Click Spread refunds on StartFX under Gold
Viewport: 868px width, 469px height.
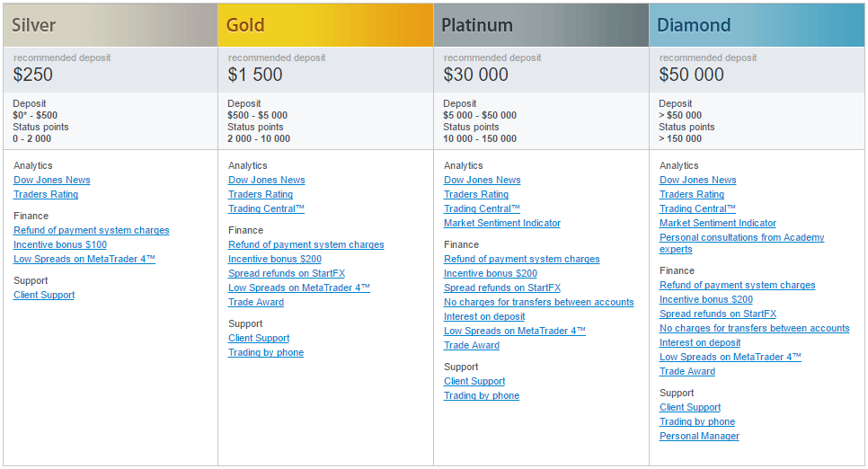(287, 273)
